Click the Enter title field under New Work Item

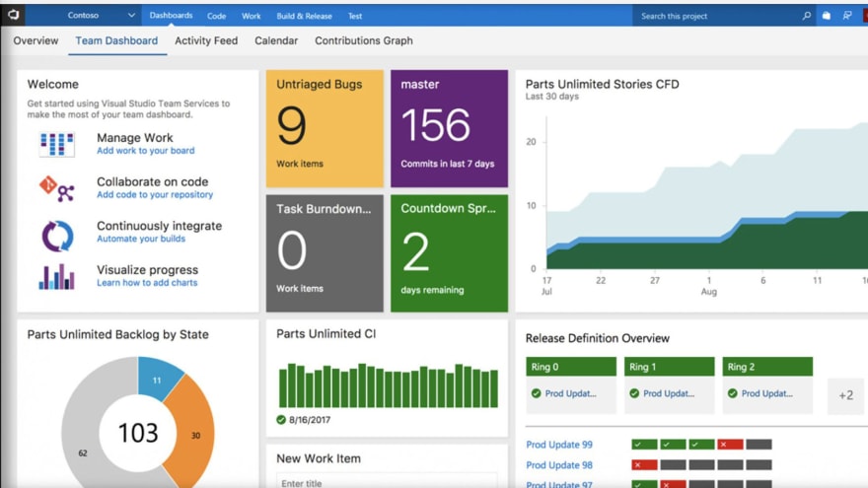[x=387, y=482]
